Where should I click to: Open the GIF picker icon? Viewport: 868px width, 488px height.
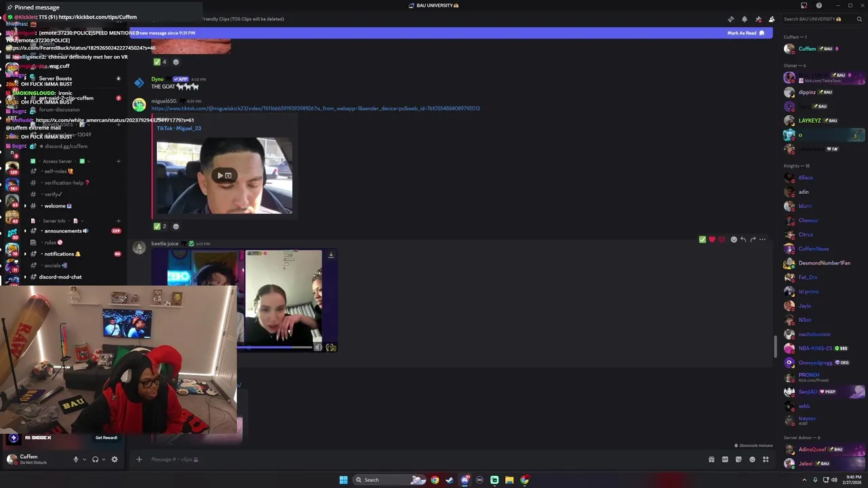[x=725, y=460]
